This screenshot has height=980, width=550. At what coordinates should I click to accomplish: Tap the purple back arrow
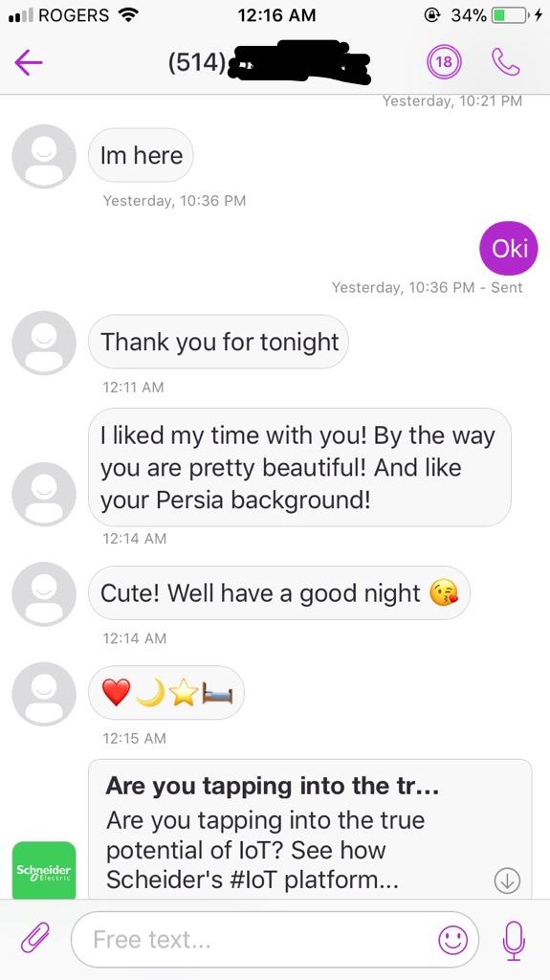29,62
